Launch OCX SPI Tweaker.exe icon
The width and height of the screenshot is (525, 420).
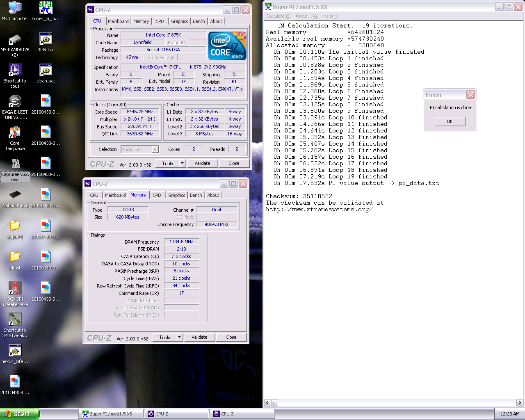click(x=15, y=294)
